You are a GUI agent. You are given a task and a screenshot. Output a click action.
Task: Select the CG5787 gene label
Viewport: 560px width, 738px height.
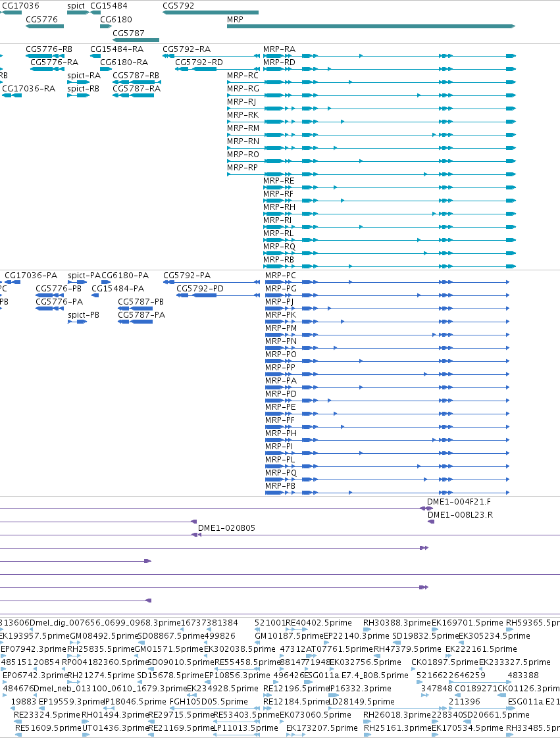click(128, 33)
